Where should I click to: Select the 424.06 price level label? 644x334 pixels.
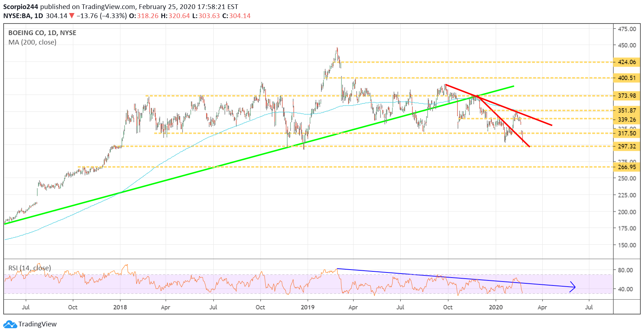coord(627,62)
